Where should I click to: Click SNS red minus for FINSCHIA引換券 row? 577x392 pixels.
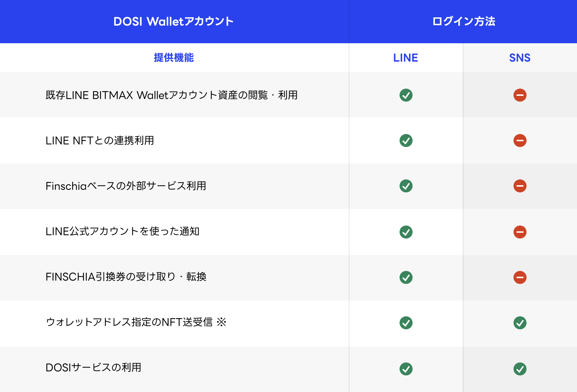[x=520, y=277]
